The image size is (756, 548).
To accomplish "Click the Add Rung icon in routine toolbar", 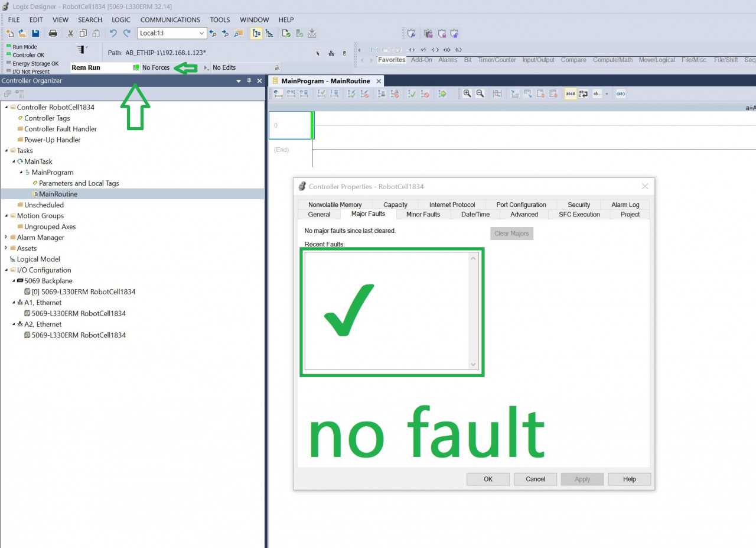I will (x=278, y=93).
